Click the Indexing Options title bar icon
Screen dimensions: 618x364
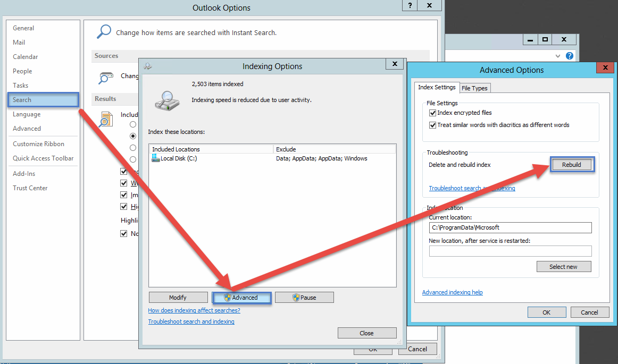pos(148,66)
